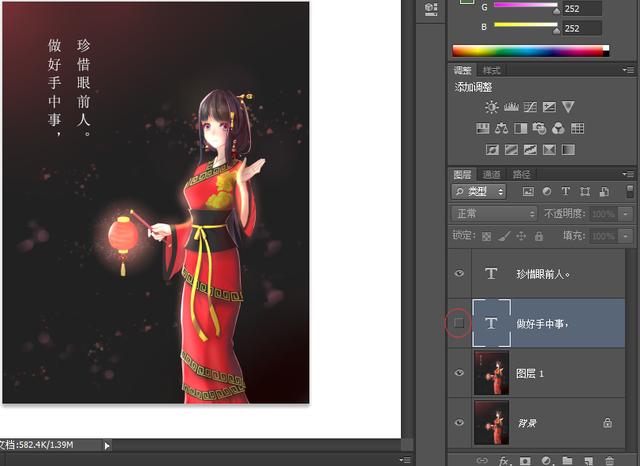Click the fx layer style icon

505,460
